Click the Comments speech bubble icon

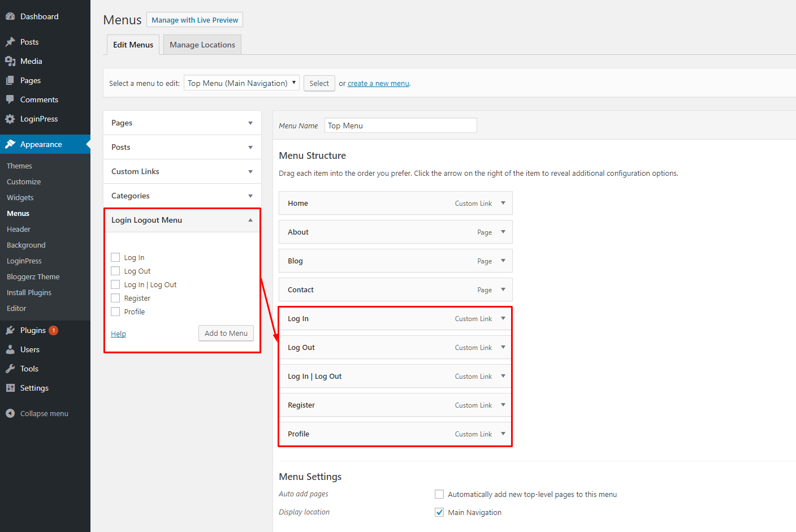[10, 100]
